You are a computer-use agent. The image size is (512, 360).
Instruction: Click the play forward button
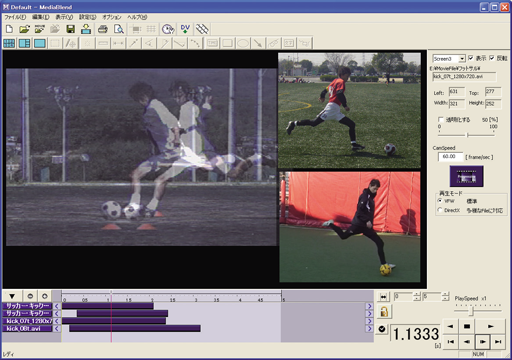pyautogui.click(x=490, y=326)
